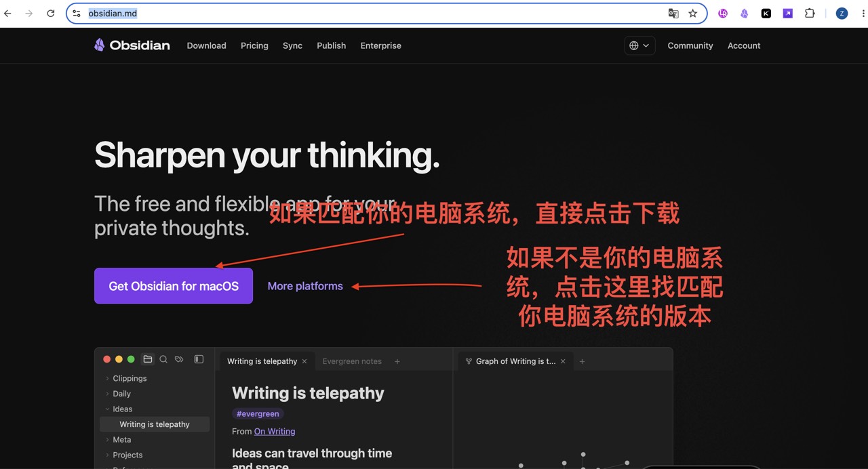
Task: Open the black K extension icon
Action: click(766, 14)
